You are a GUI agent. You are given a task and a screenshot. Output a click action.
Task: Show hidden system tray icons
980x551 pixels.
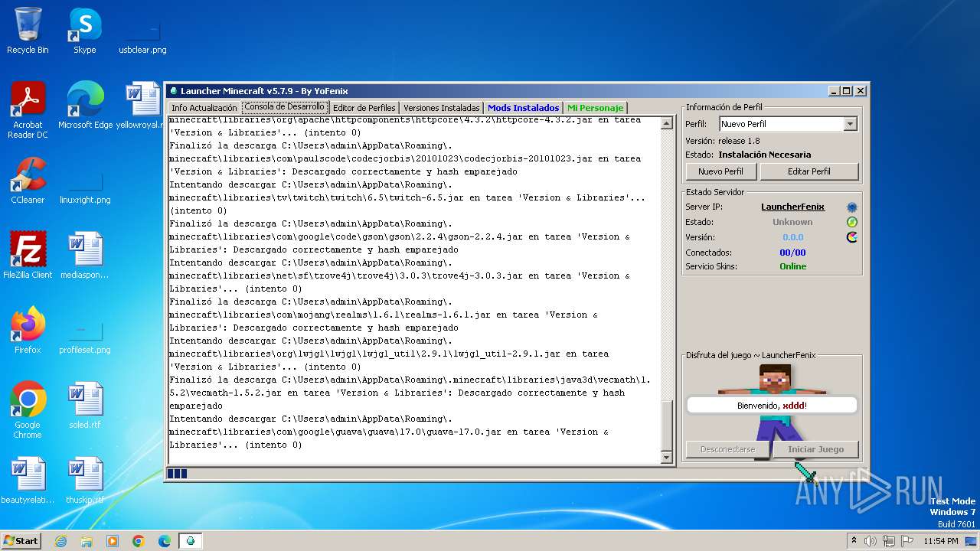pos(854,541)
